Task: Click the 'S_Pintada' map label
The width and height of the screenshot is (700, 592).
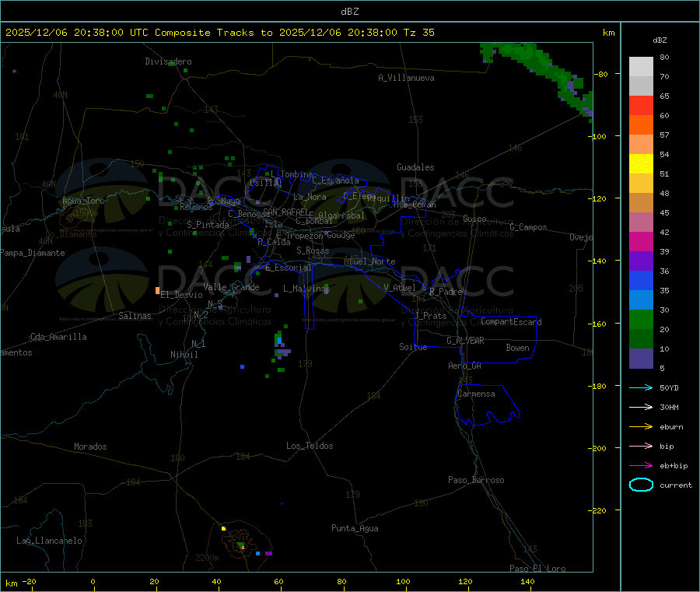Action: point(208,225)
